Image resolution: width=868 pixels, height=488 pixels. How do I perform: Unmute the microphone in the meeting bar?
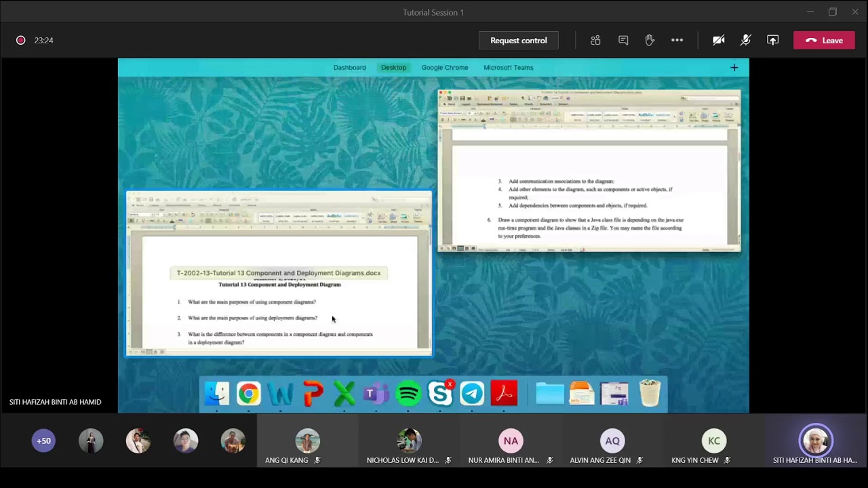(745, 41)
